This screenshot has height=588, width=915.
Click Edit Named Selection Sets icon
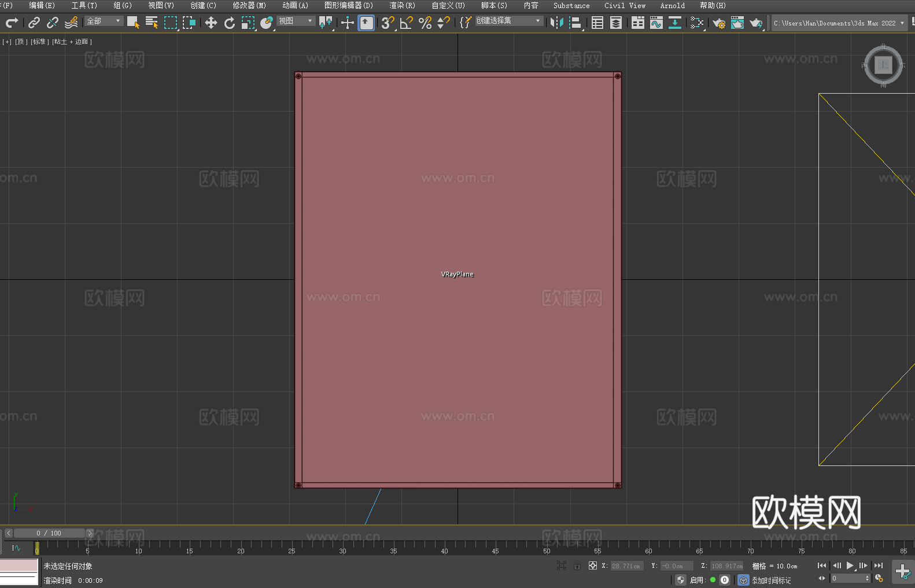[466, 23]
